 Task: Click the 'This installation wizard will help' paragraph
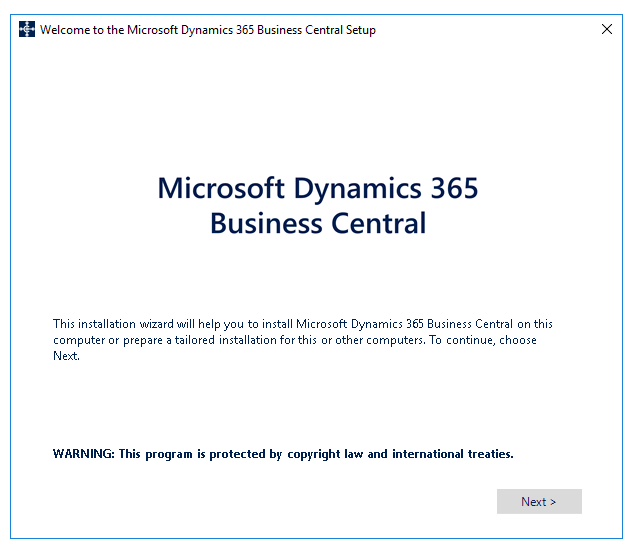[303, 340]
